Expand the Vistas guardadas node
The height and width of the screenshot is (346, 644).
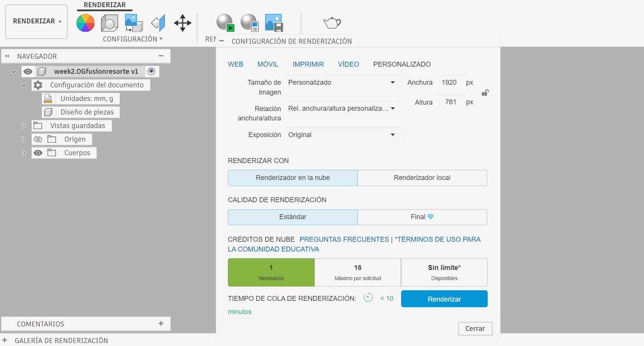pyautogui.click(x=24, y=126)
